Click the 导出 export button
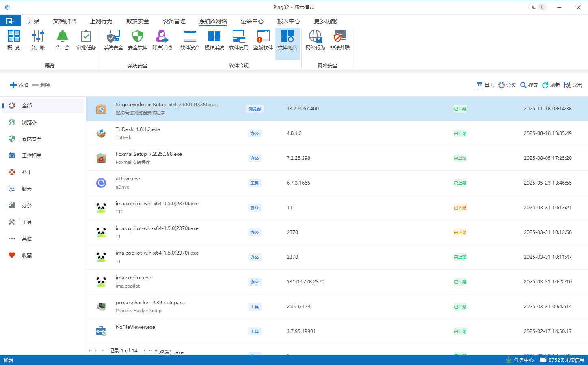Screen dimensions: 588x365 tap(573, 85)
